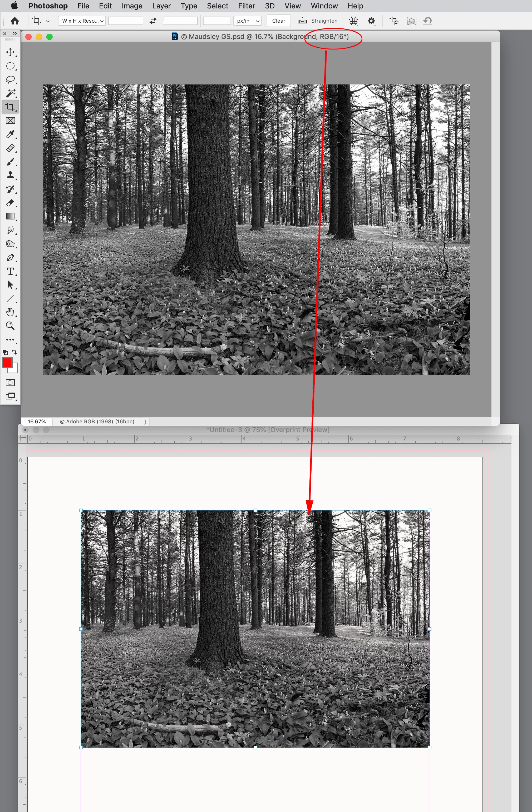
Task: Open the px/in units dropdown
Action: [x=248, y=21]
